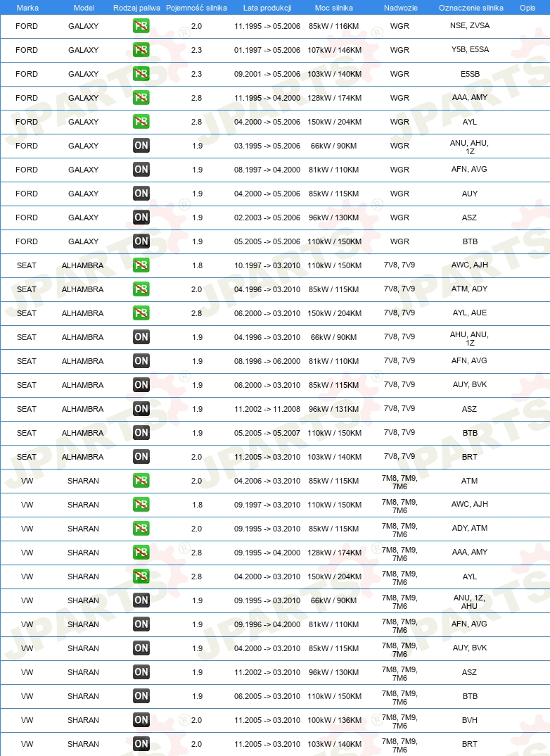The height and width of the screenshot is (756, 550).
Task: Click the date range '04.2006 -> 03.2010'
Action: (x=267, y=481)
